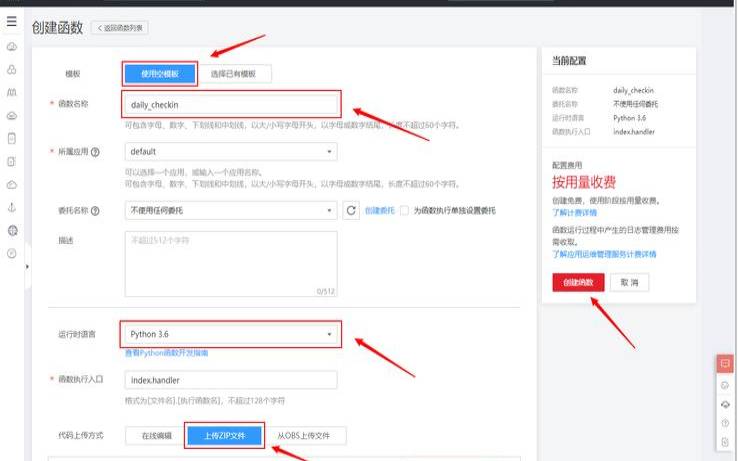
Task: Click the help icon next to 委托名称
Action: coord(95,211)
